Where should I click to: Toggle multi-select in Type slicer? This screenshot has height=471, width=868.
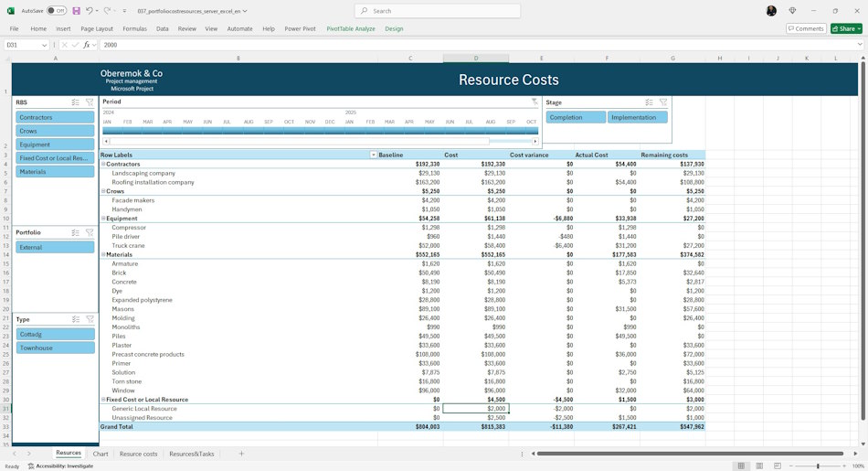(x=75, y=320)
